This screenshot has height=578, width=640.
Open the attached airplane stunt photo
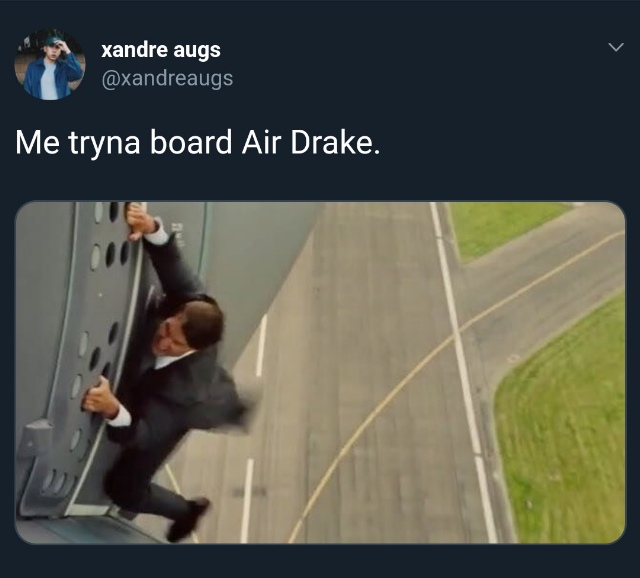tap(320, 372)
